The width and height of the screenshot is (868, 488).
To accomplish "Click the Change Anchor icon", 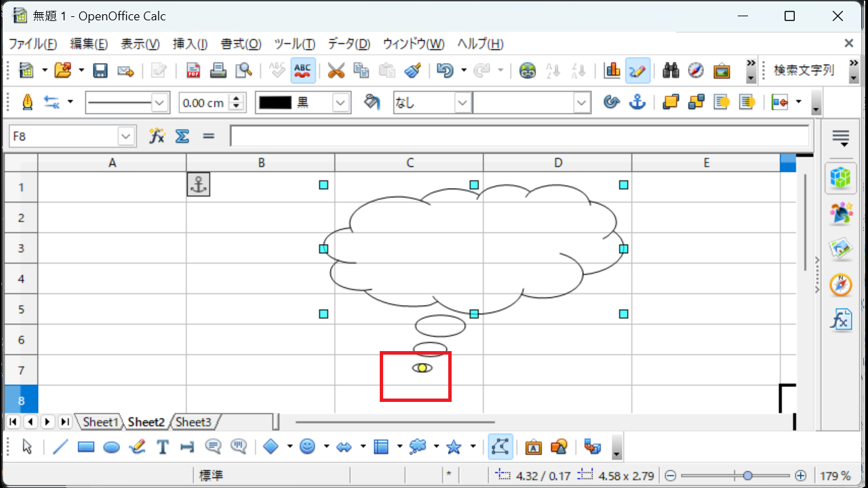I will pos(637,102).
